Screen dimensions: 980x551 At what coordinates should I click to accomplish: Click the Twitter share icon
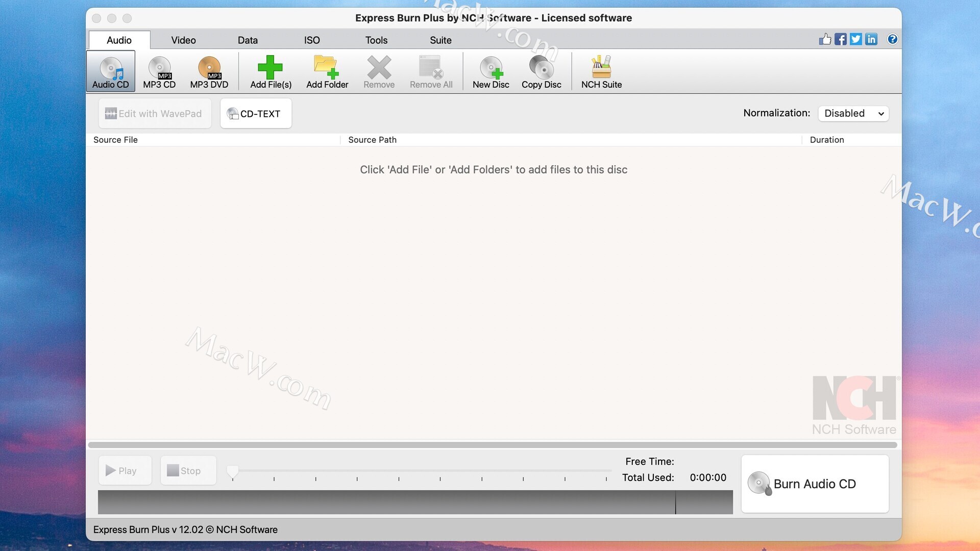[x=856, y=39]
